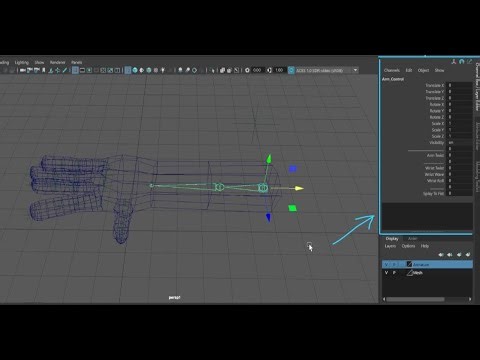
Task: Click the X-Ray display icon
Action: (x=222, y=70)
